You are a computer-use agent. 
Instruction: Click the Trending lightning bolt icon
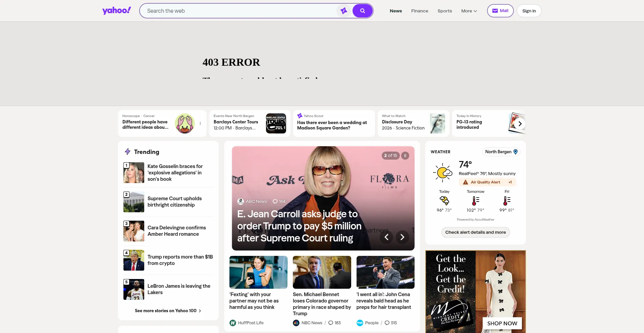127,152
